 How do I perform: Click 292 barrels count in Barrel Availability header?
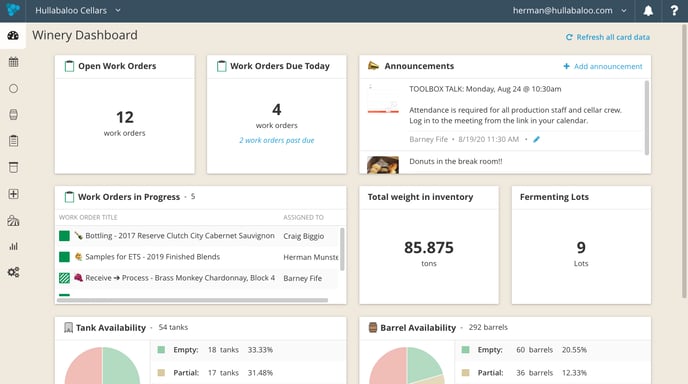click(488, 327)
